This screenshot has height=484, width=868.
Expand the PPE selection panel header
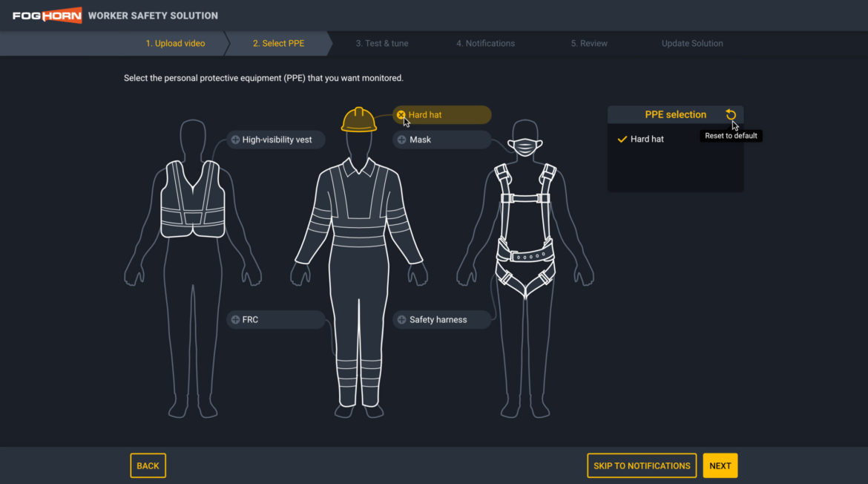(675, 114)
